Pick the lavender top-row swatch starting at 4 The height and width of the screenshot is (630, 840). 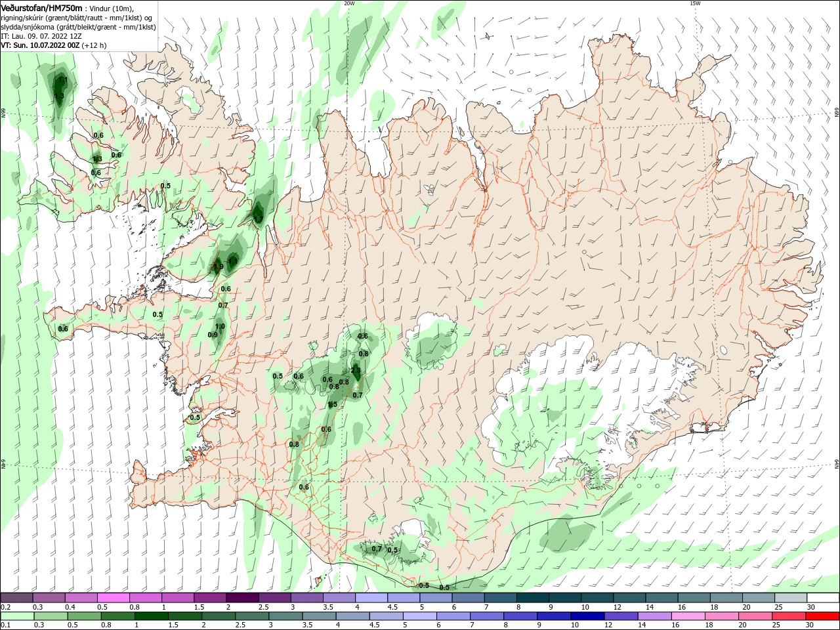[x=370, y=597]
